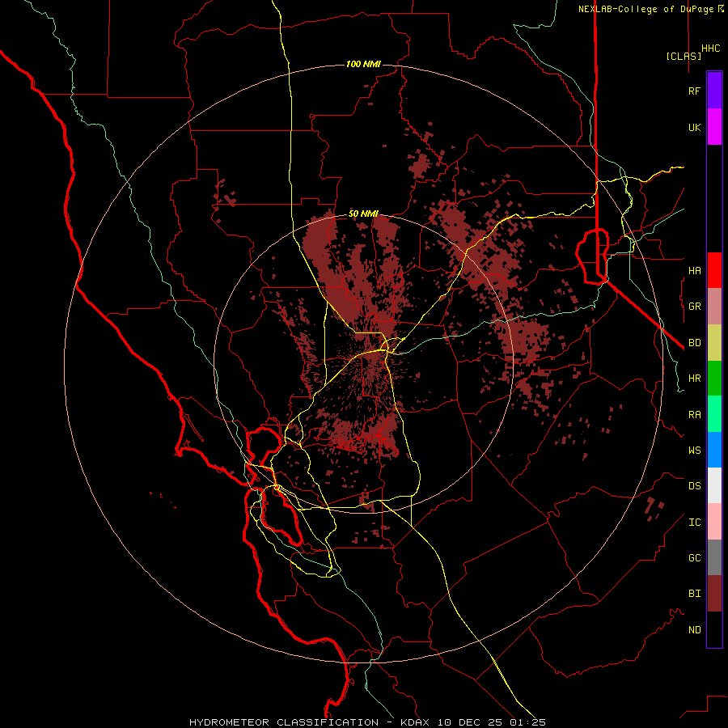Image resolution: width=728 pixels, height=728 pixels.
Task: Click the IC legend label
Action: 694,523
